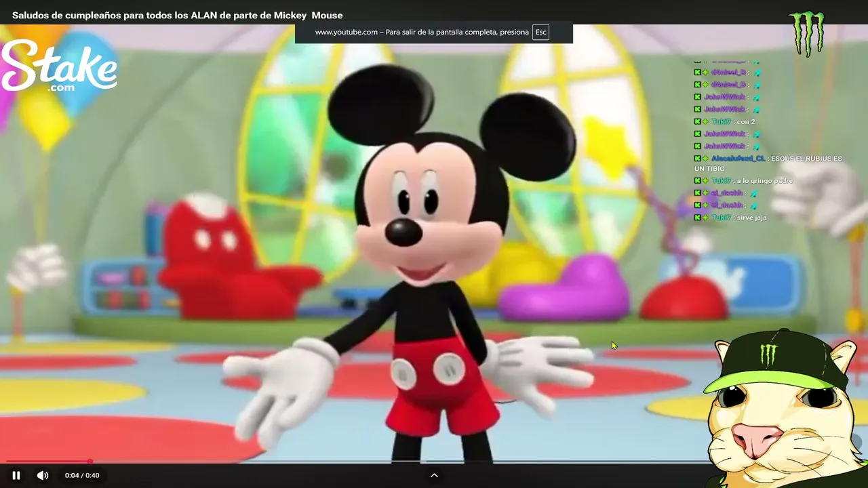Viewport: 868px width, 488px height.
Task: Click the Tuki7 username beside 'con 2'
Action: coord(721,122)
